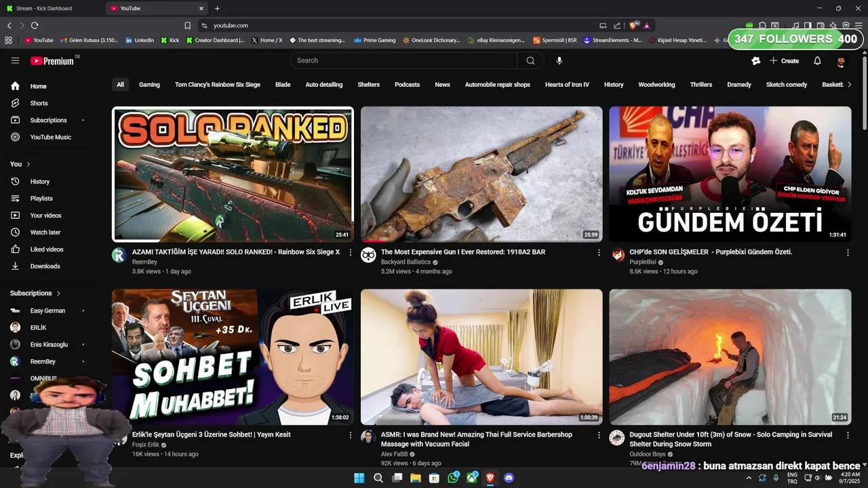The height and width of the screenshot is (488, 868).
Task: Open Subscriptions page in sidebar
Action: pos(49,120)
